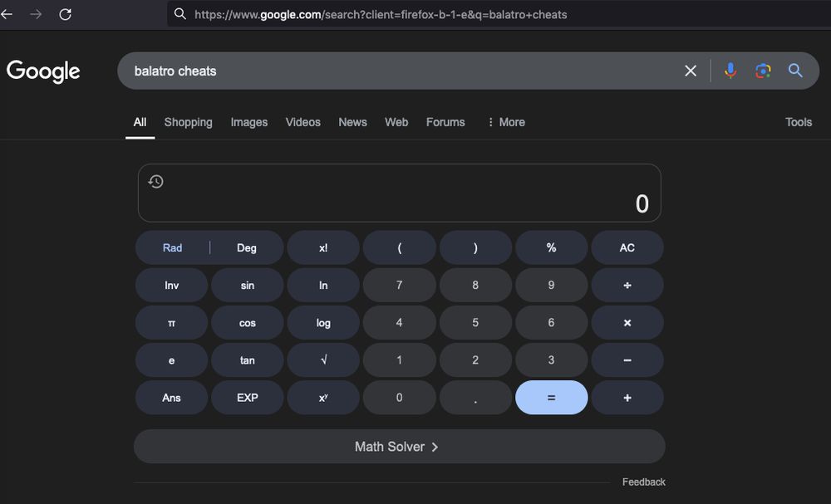Click the tan function key

pyautogui.click(x=248, y=360)
